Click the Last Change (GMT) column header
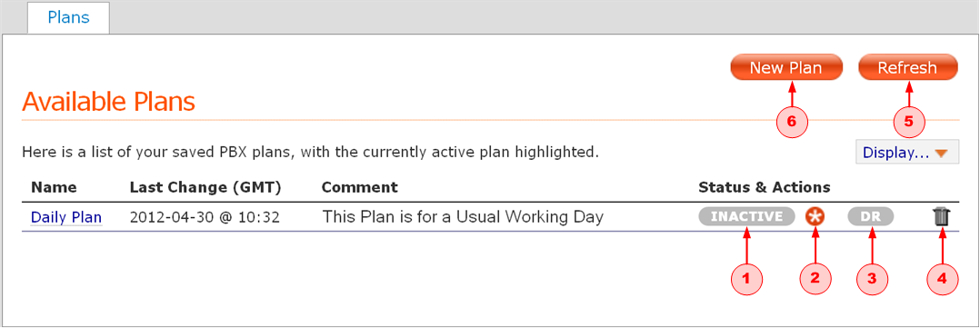980x328 pixels. coord(205,187)
